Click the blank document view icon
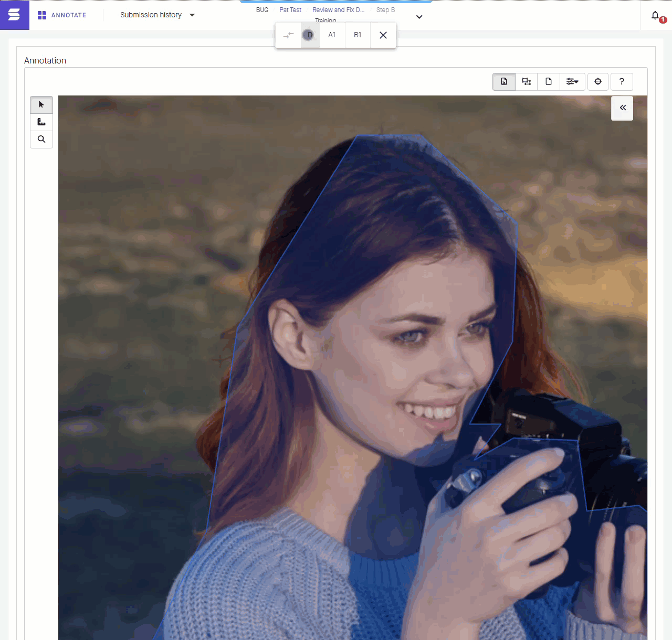Viewport: 672px width, 640px height. (x=549, y=82)
